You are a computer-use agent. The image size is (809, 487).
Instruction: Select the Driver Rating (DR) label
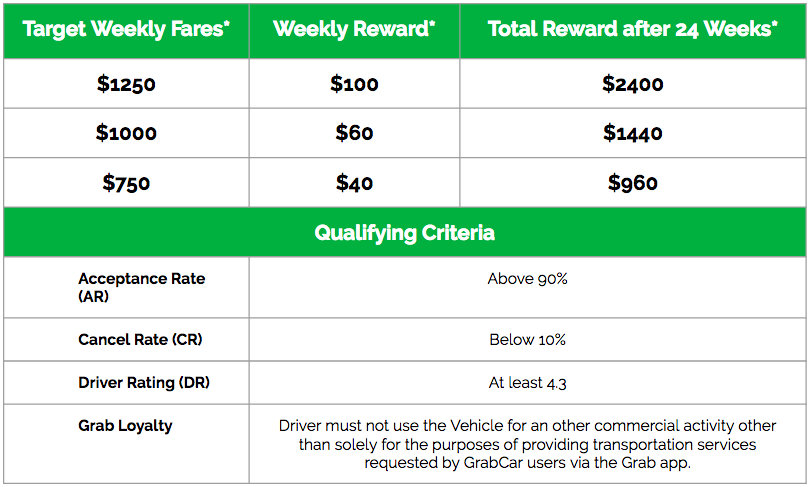[x=144, y=383]
